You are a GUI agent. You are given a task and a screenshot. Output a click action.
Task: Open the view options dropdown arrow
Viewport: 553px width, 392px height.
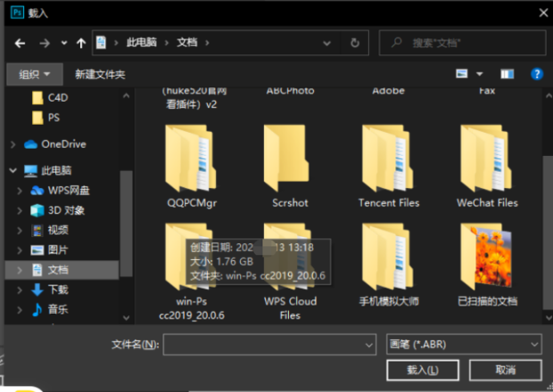tap(479, 74)
